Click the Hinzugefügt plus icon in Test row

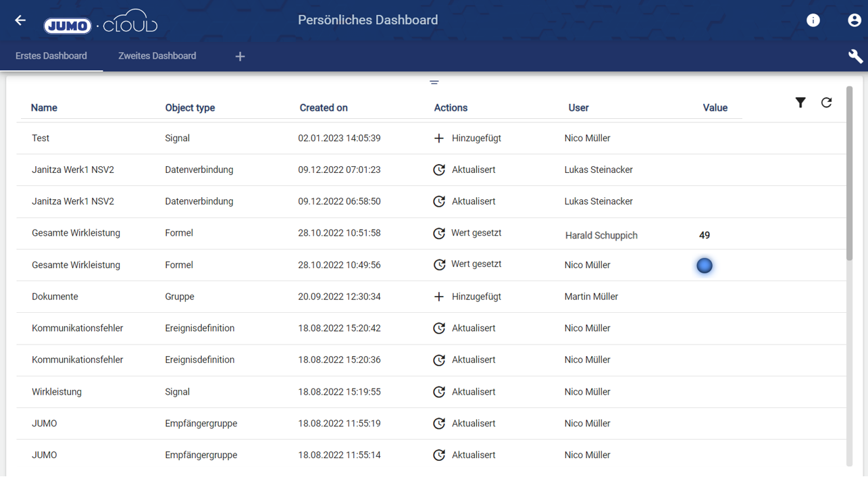pyautogui.click(x=439, y=138)
